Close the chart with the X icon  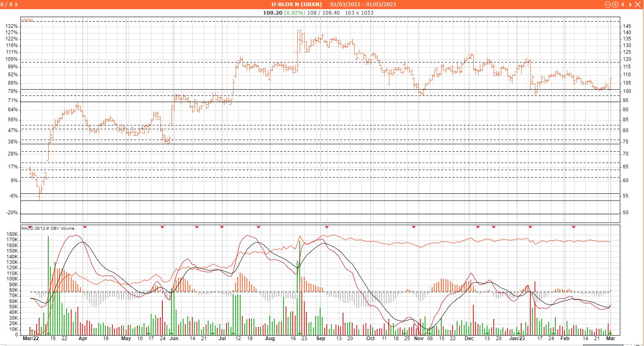[x=638, y=4]
